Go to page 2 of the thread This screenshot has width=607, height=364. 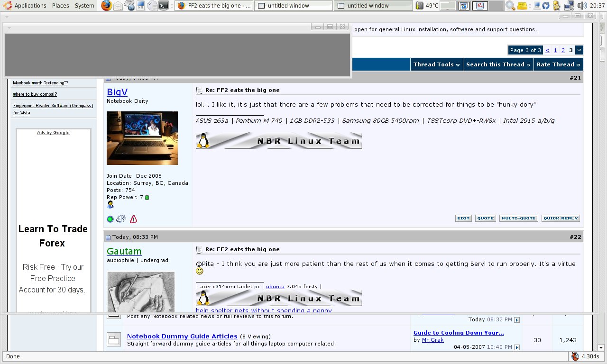(x=563, y=50)
